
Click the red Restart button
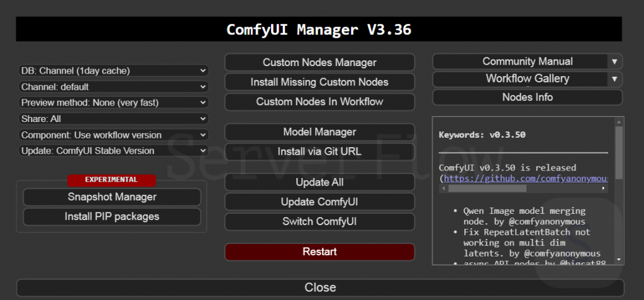click(319, 252)
